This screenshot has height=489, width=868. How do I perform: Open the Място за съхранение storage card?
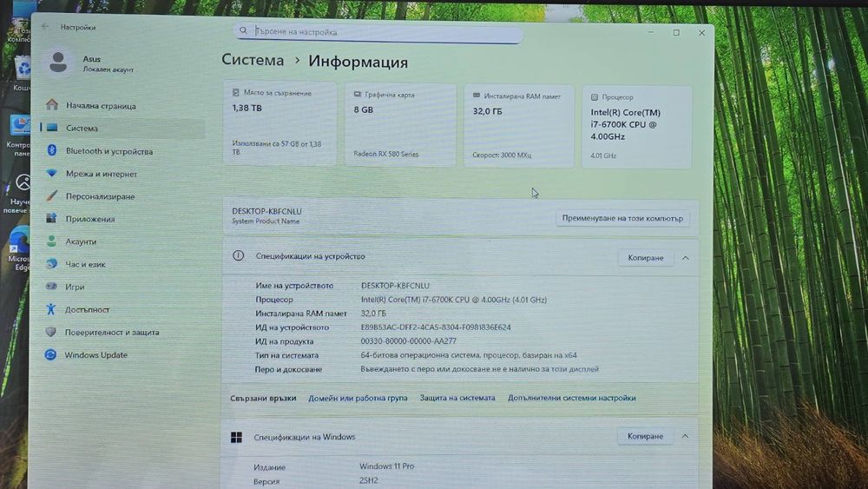pos(279,123)
